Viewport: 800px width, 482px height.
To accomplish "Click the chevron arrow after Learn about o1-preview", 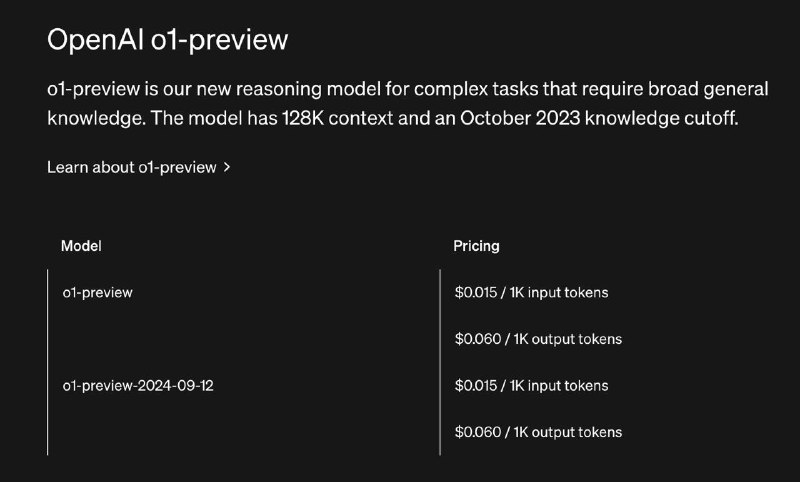I will pos(227,167).
